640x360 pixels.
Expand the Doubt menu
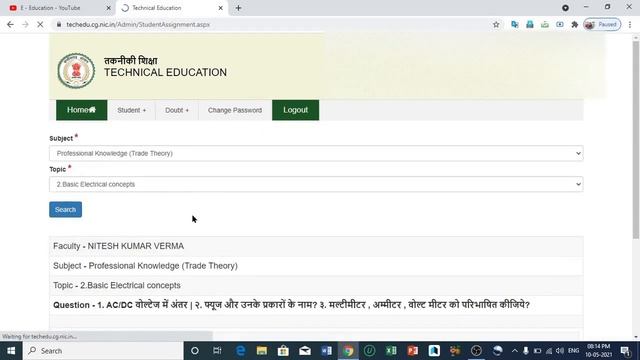[x=177, y=110]
